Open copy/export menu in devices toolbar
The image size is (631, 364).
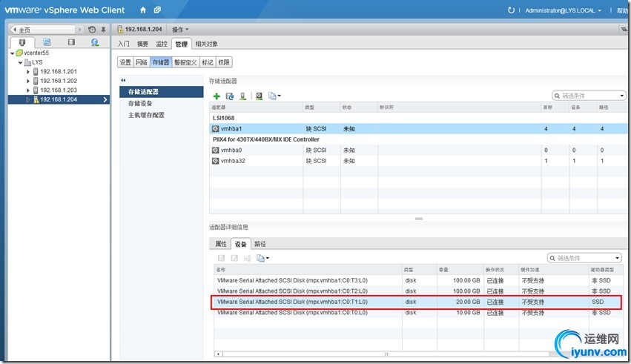262,258
